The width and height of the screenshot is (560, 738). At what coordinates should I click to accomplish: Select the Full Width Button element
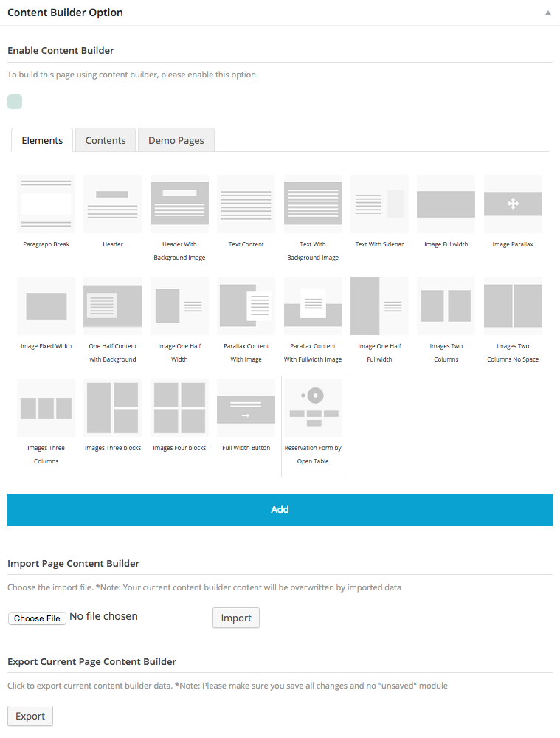click(x=246, y=407)
